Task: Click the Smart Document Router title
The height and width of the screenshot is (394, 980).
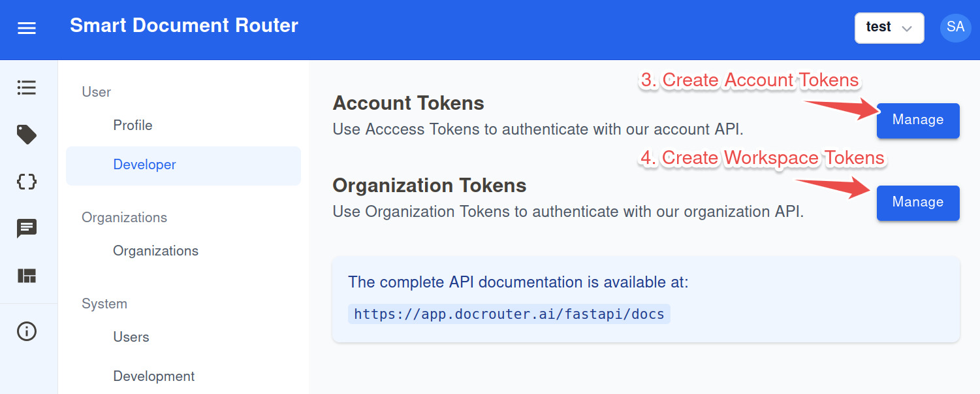Action: (183, 26)
